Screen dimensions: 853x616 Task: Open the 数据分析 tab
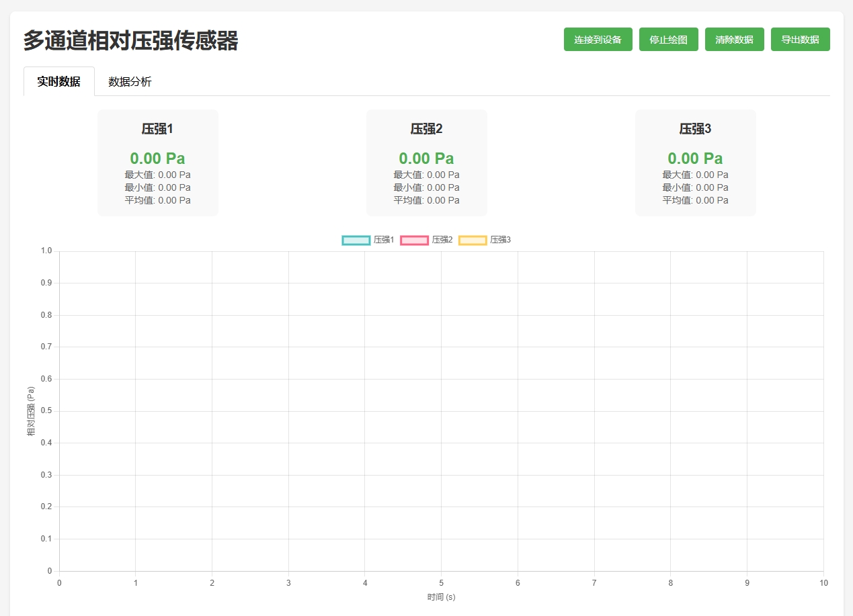point(130,82)
